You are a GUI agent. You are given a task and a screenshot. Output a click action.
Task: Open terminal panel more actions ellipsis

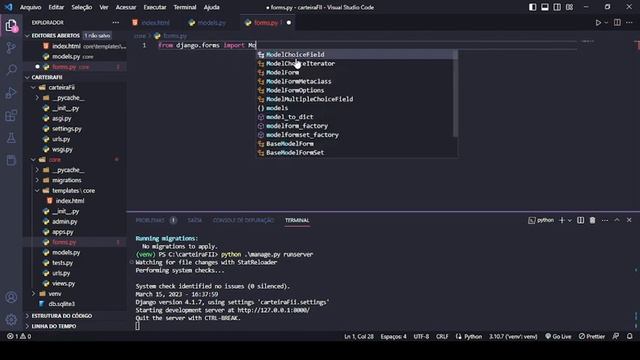605,220
